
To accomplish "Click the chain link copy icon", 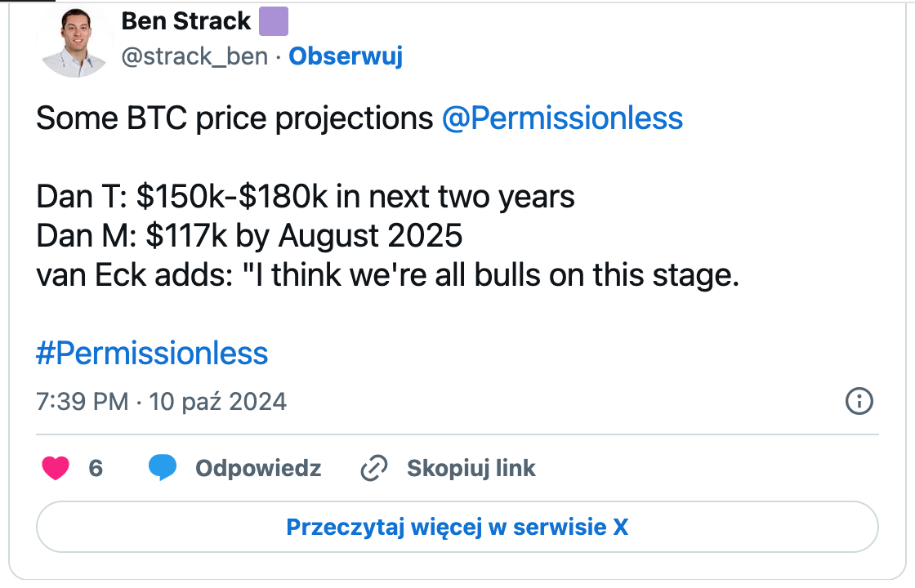I will (374, 468).
